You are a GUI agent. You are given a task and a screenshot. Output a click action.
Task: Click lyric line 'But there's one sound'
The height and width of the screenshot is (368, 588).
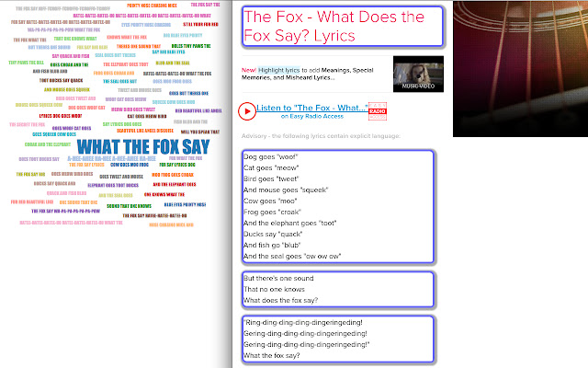point(278,278)
